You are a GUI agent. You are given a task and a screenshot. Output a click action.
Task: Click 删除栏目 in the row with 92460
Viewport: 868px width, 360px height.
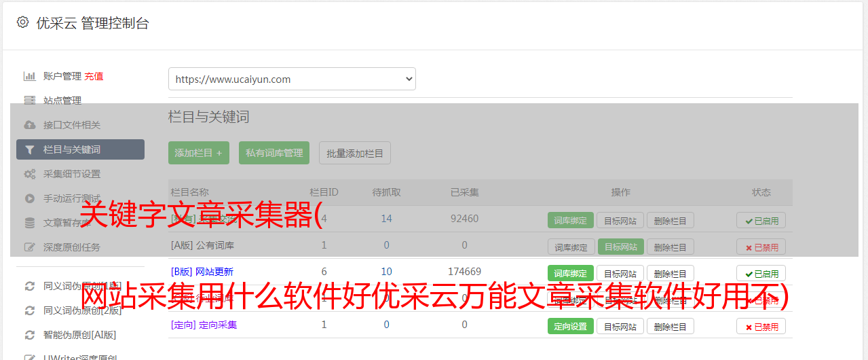(671, 220)
